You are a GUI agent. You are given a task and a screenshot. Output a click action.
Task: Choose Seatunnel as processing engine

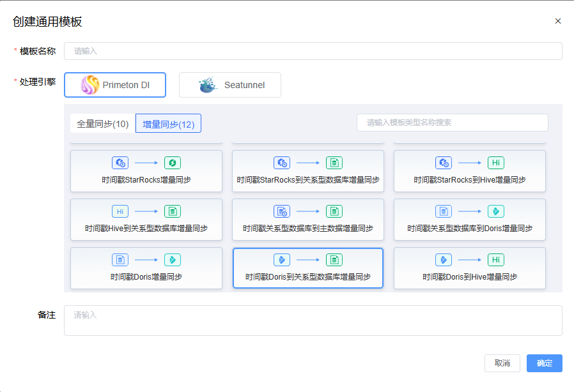(230, 85)
